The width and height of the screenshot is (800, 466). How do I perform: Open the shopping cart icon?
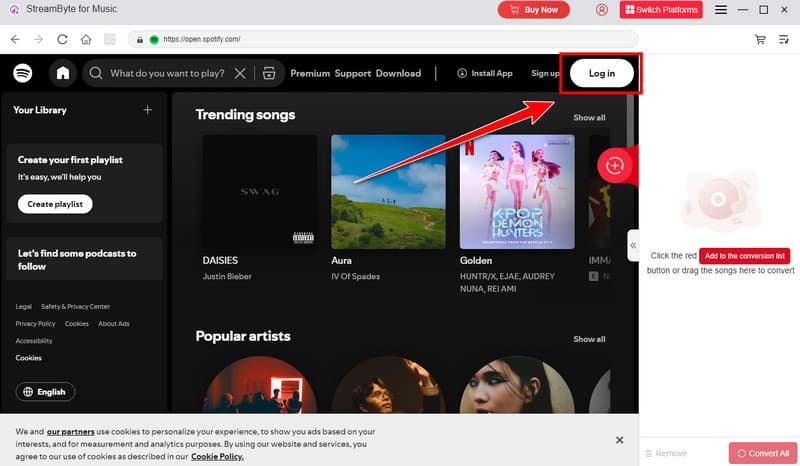(x=760, y=39)
